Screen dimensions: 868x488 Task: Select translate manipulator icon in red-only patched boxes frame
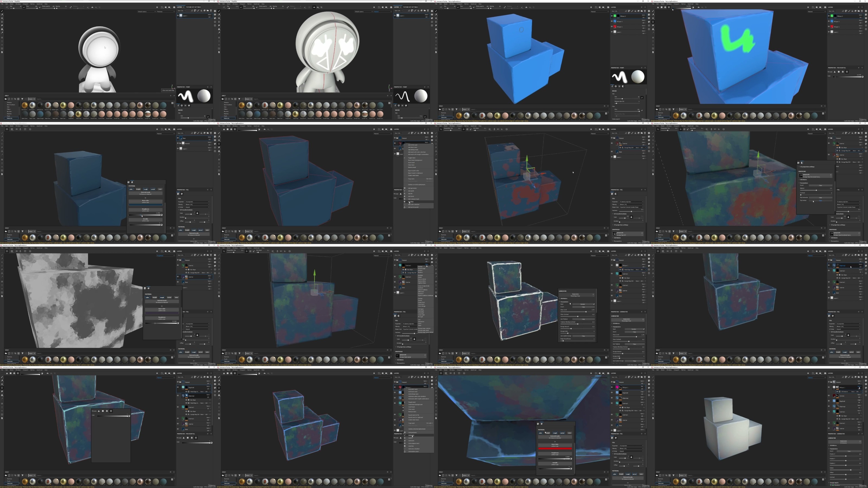[x=464, y=129]
